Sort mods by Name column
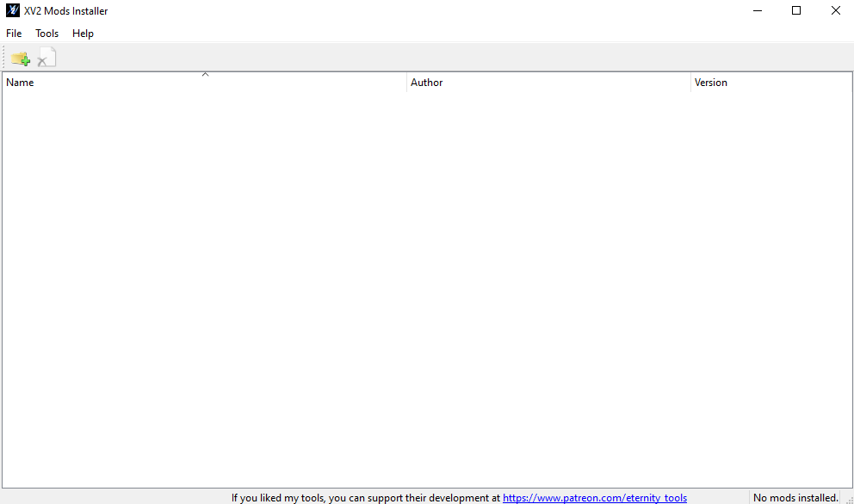The height and width of the screenshot is (504, 854). point(204,83)
